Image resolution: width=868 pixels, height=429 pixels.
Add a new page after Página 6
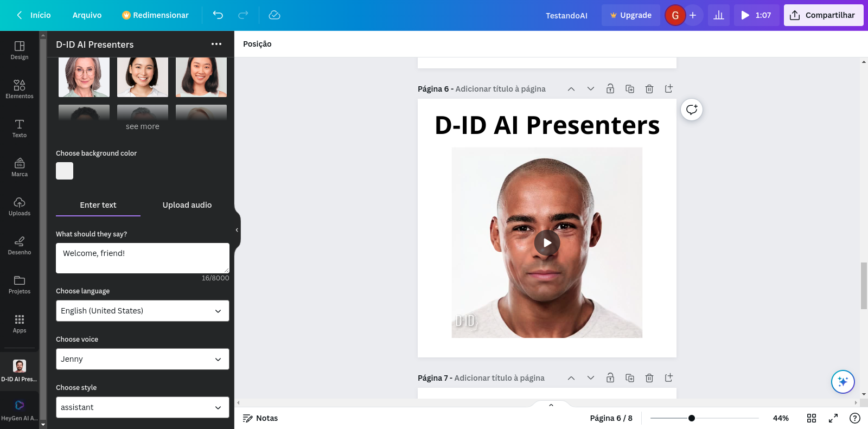click(x=669, y=89)
